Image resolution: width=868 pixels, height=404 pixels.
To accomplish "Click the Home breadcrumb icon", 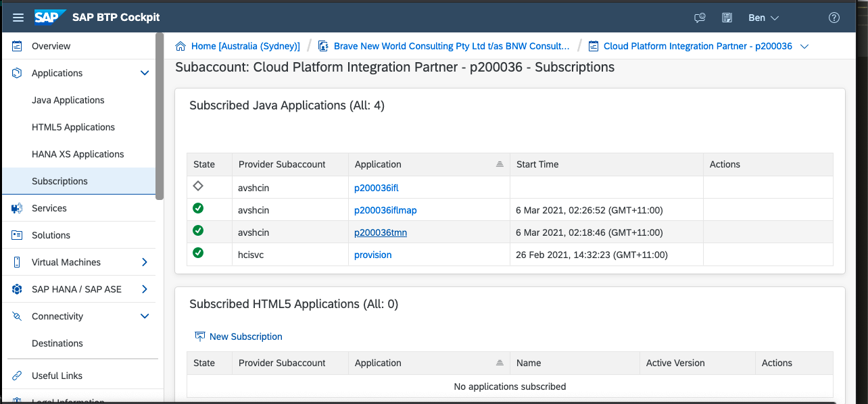I will (180, 47).
